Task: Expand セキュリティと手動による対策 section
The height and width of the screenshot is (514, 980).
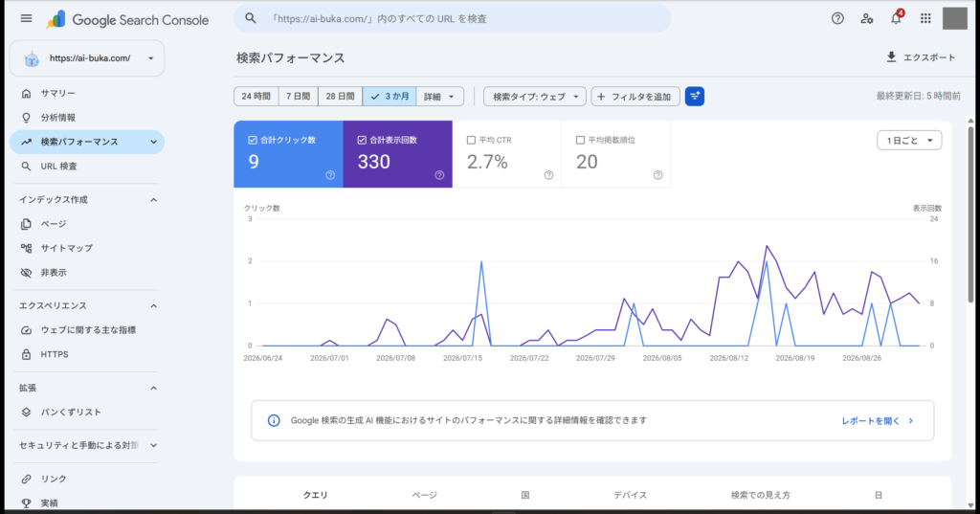Action: (x=153, y=446)
